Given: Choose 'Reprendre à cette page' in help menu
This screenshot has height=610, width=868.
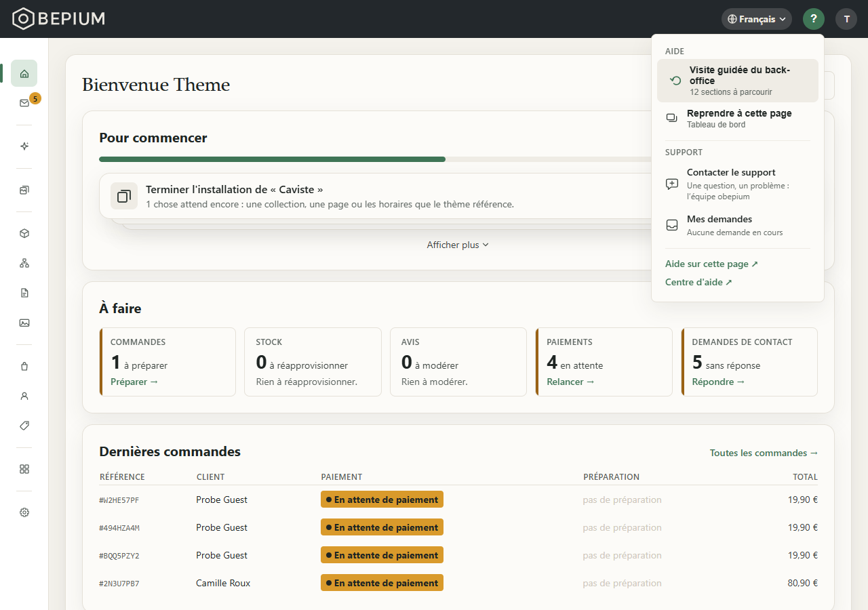Looking at the screenshot, I should point(738,119).
